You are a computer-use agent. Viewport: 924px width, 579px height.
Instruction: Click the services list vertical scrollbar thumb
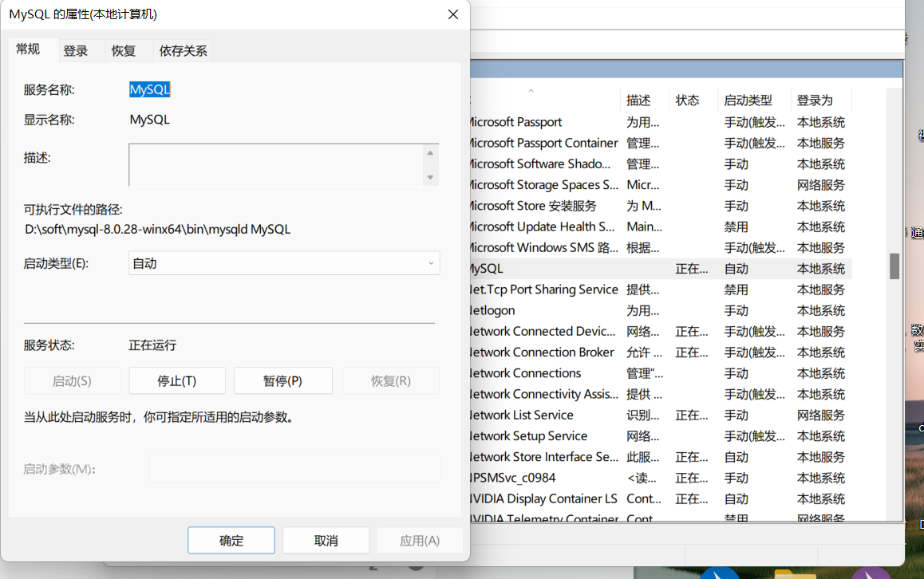[894, 266]
